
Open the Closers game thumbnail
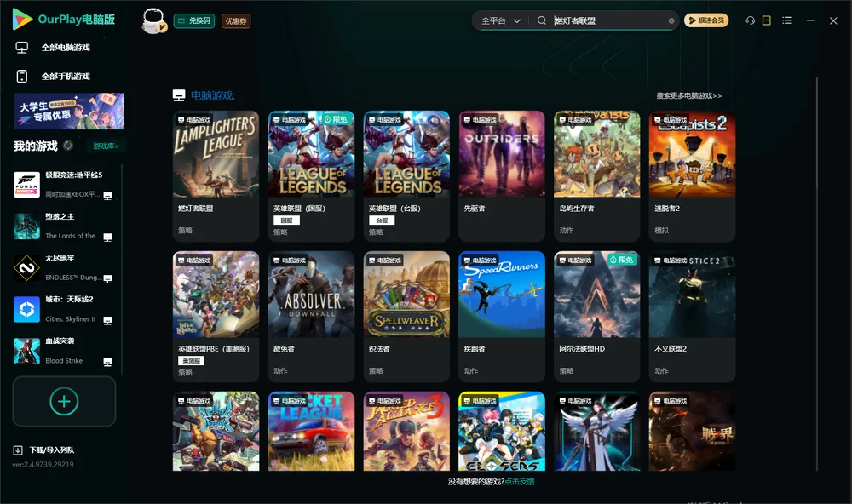pyautogui.click(x=502, y=432)
